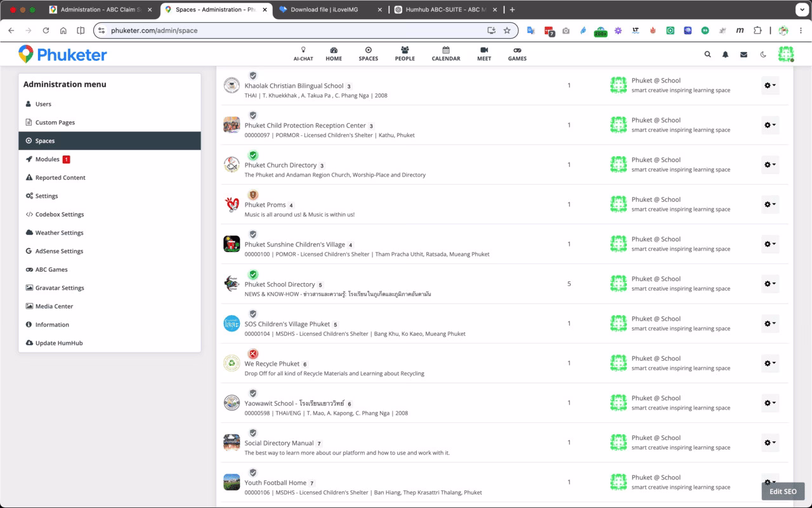Switch to Download file iLoveIMG tab

(330, 10)
